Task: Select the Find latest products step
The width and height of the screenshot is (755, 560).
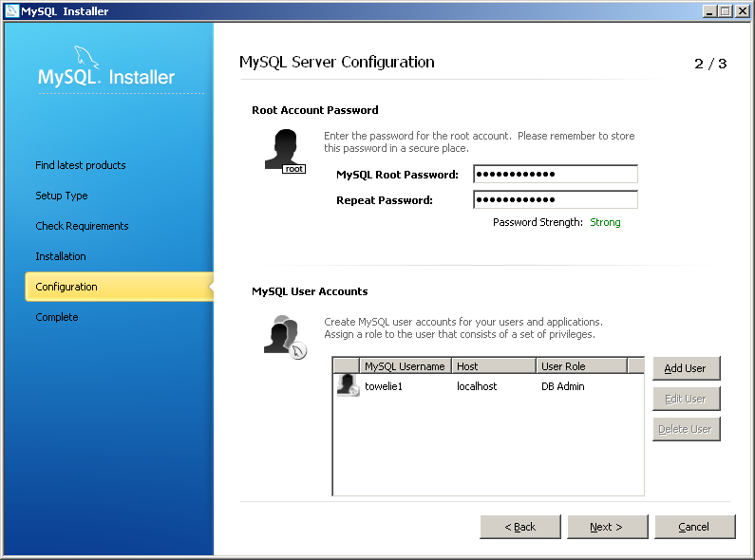Action: 81,165
